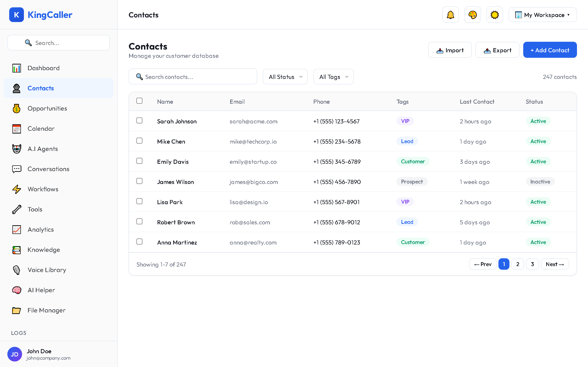
Task: Click the Workflows lightning bolt icon
Action: click(16, 189)
